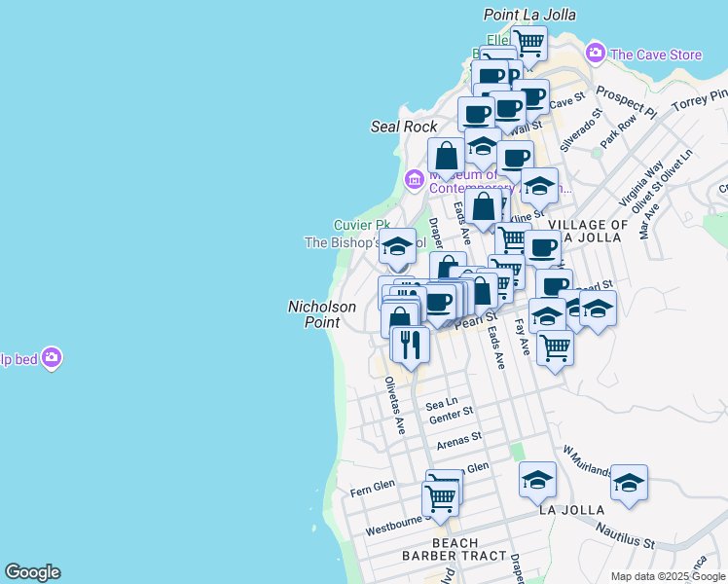728x584 pixels.
Task: Open the shopping cart marker near Fay Ave
Action: tap(555, 350)
